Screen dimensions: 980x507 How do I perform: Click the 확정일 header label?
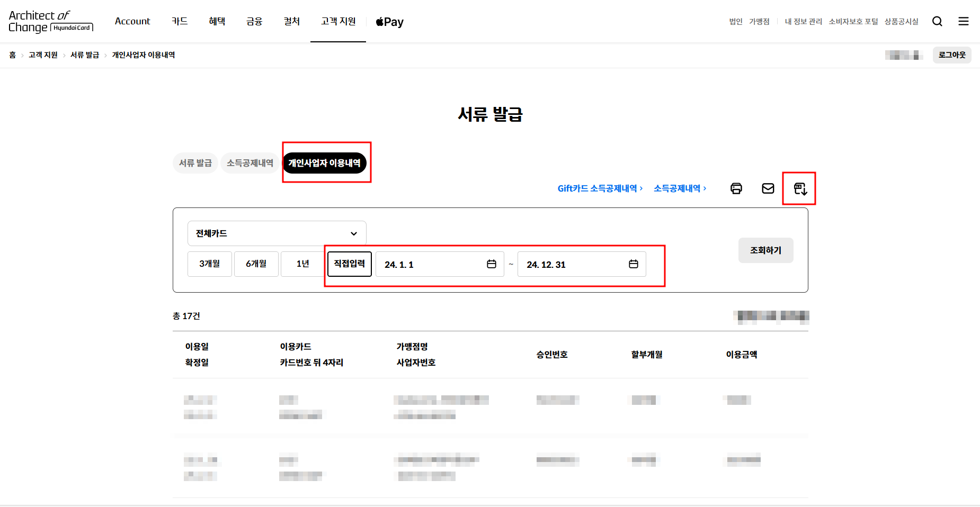point(197,363)
